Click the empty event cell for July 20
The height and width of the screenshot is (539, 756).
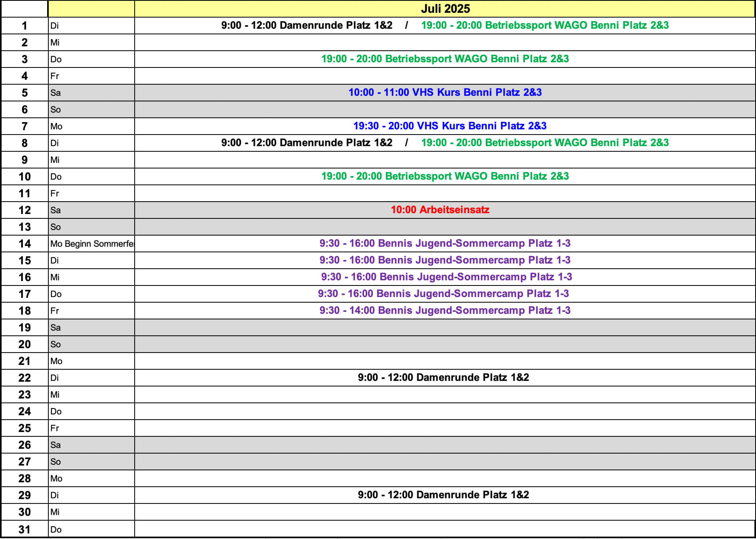coord(444,344)
